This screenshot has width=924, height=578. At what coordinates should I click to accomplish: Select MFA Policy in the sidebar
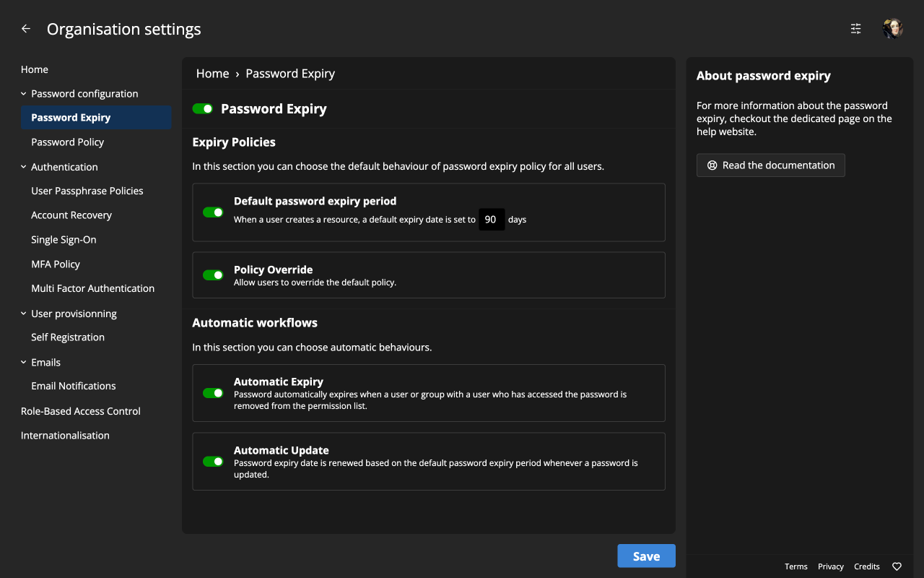pos(56,264)
